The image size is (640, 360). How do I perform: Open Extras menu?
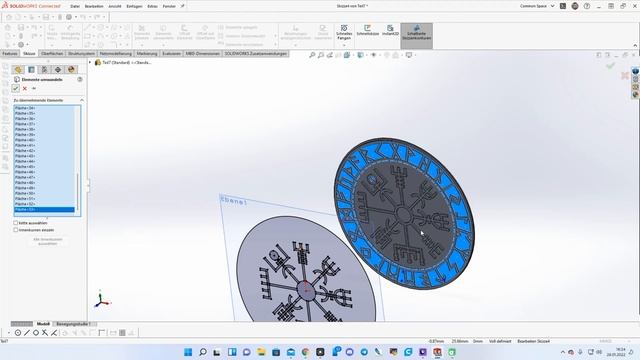(x=152, y=6)
